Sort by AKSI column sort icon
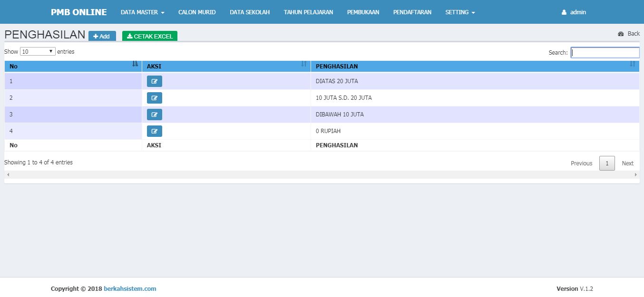The width and height of the screenshot is (644, 297). coord(304,64)
